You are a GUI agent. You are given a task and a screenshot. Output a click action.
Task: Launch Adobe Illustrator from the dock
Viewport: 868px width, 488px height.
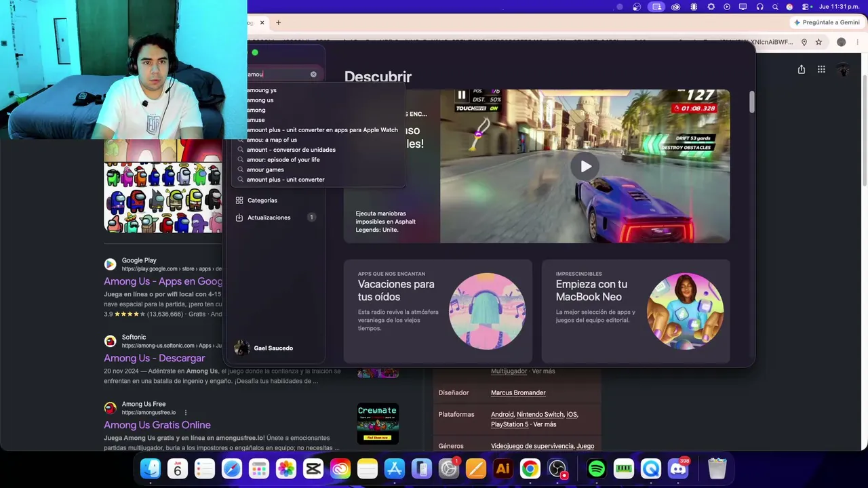[x=503, y=468]
